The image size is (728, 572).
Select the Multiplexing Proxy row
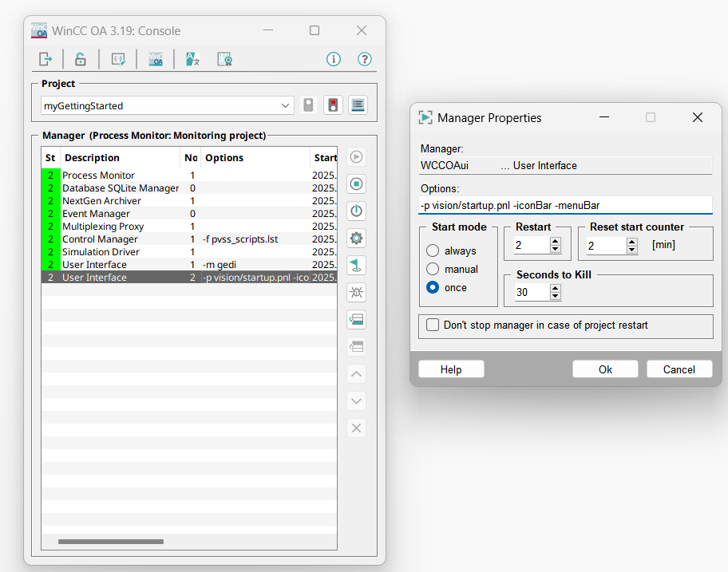click(189, 227)
